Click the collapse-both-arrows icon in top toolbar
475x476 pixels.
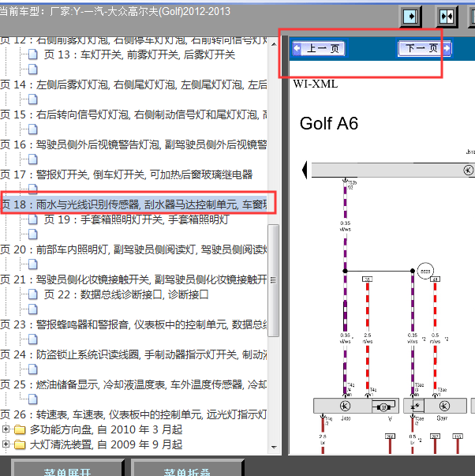click(x=447, y=16)
